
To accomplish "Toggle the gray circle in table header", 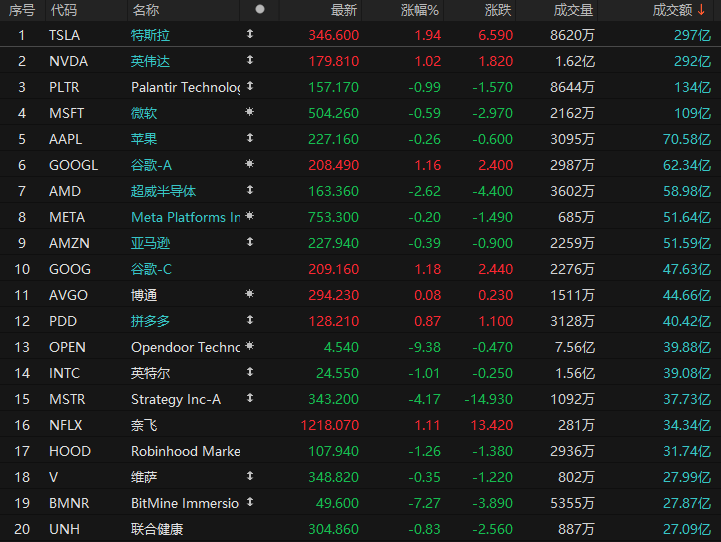I will (260, 9).
